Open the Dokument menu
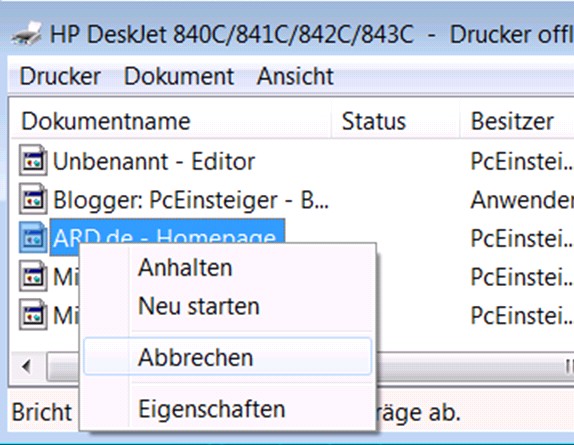The height and width of the screenshot is (445, 574). click(179, 76)
